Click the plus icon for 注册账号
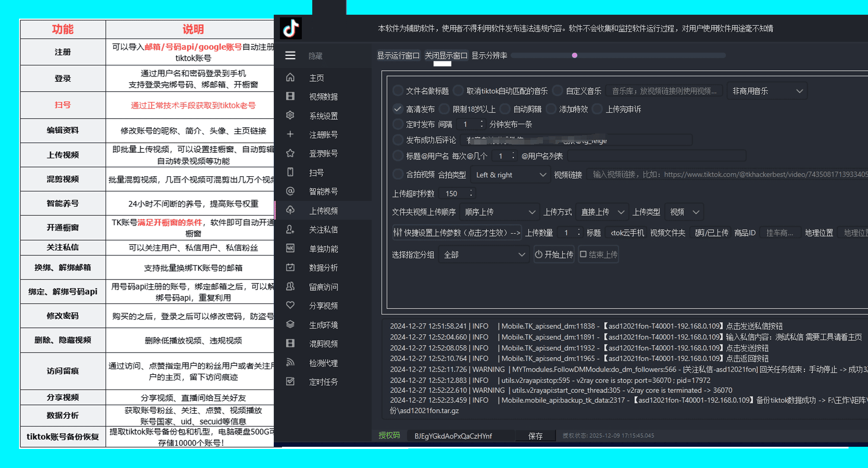 point(290,134)
